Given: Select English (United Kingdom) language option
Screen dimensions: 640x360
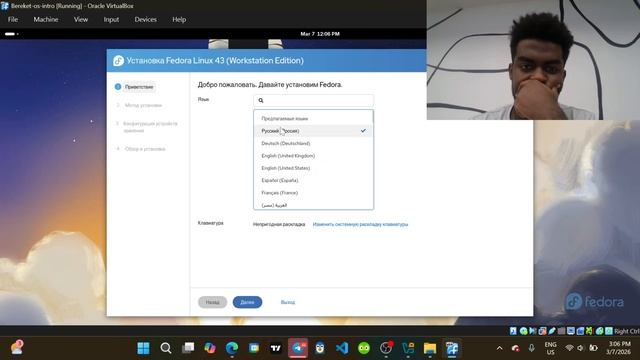Looking at the screenshot, I should 313,156.
